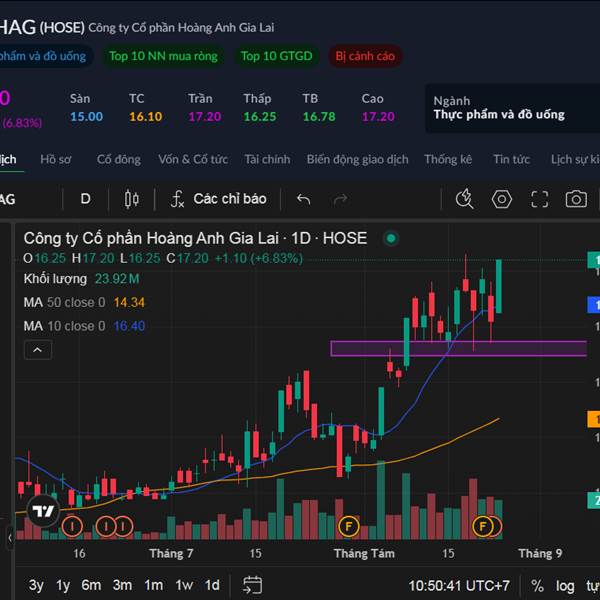The height and width of the screenshot is (600, 600).
Task: Click the last green candlestick on chart
Action: 499,286
